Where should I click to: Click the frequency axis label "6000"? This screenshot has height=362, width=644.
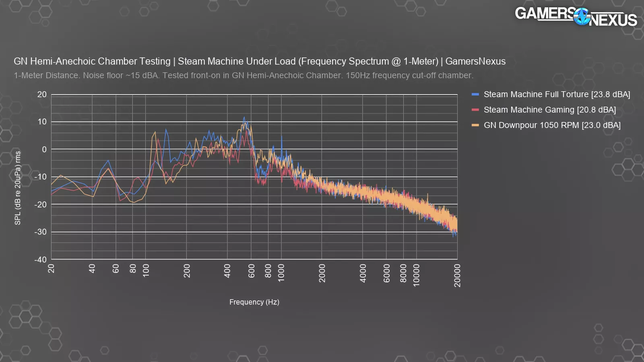point(387,273)
